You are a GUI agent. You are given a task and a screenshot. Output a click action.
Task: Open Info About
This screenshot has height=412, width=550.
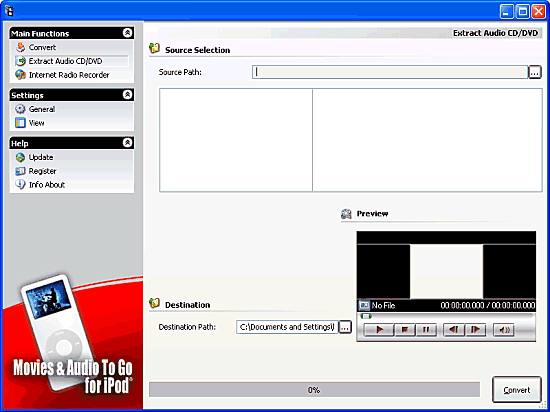(47, 185)
